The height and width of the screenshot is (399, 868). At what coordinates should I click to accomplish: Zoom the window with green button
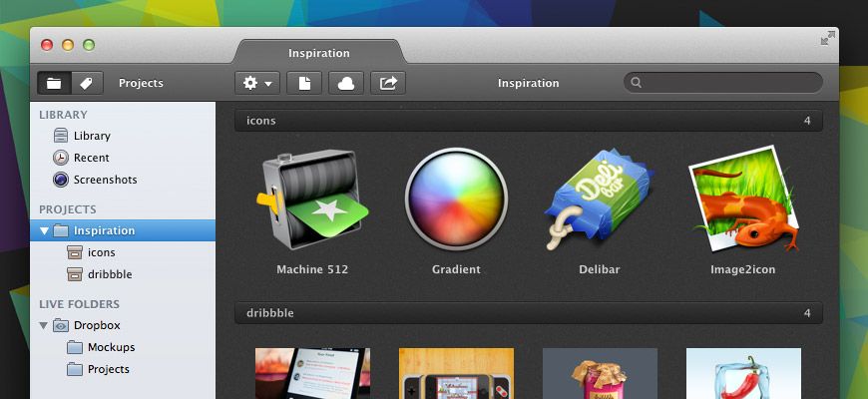point(89,45)
